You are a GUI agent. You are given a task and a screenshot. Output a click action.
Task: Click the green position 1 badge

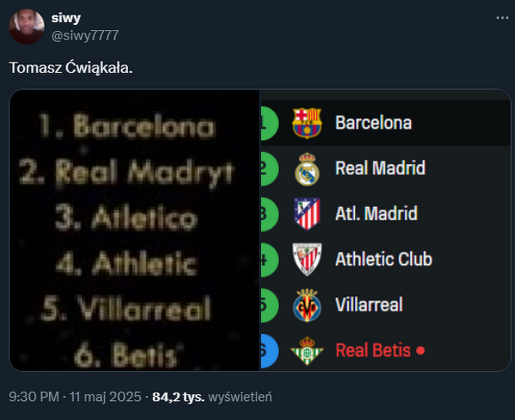[267, 123]
